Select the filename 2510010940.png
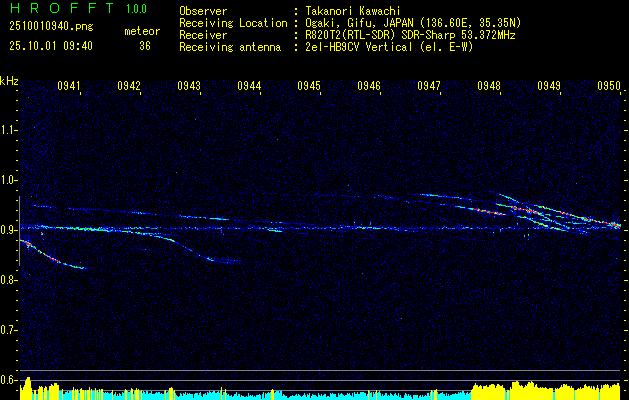This screenshot has width=629, height=400. pyautogui.click(x=51, y=26)
